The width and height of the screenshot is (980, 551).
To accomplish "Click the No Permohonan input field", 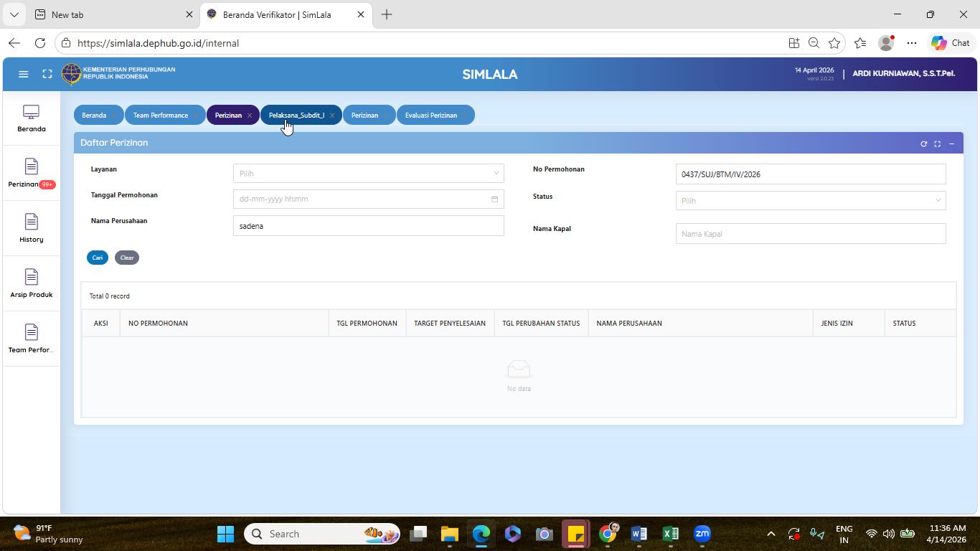I will [810, 174].
